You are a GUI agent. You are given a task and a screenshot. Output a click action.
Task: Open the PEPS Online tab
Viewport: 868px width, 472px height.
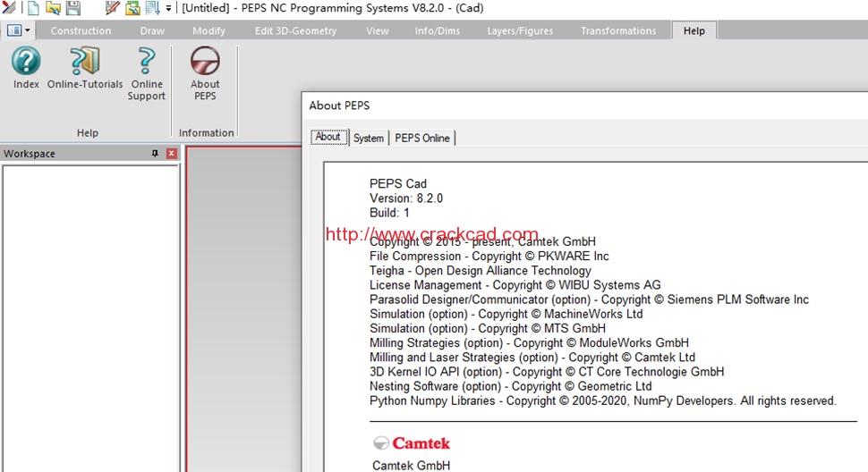[421, 139]
